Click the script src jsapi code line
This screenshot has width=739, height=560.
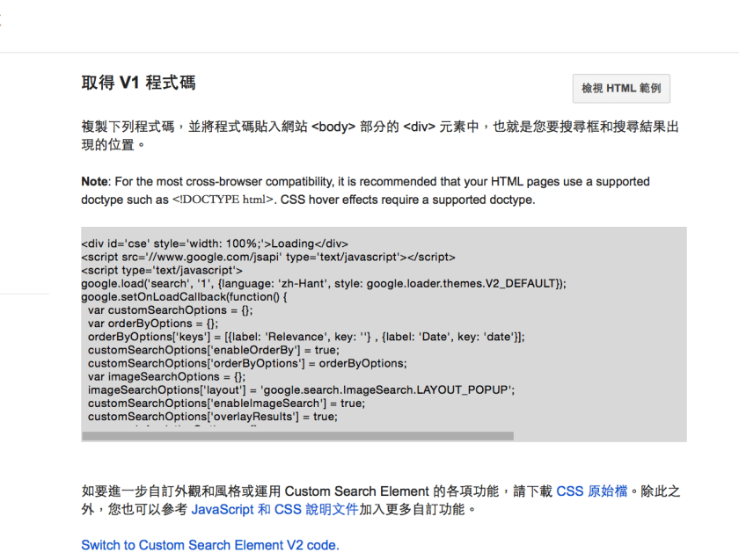point(268,257)
